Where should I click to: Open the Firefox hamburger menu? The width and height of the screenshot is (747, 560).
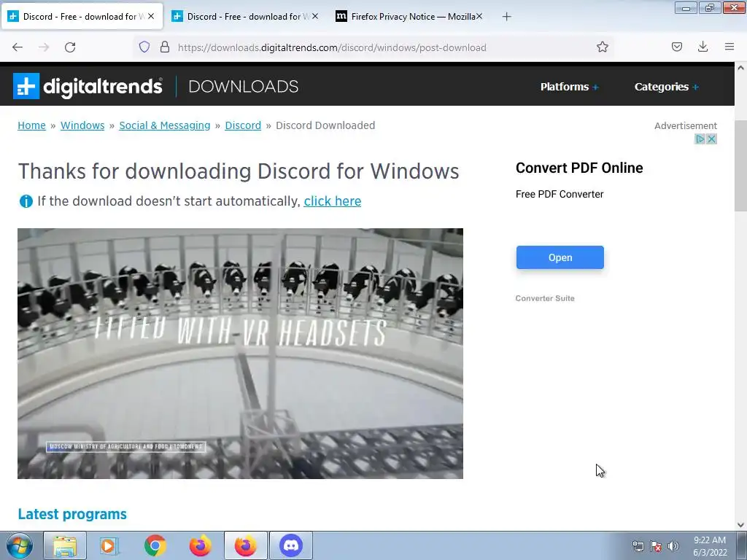pos(729,47)
